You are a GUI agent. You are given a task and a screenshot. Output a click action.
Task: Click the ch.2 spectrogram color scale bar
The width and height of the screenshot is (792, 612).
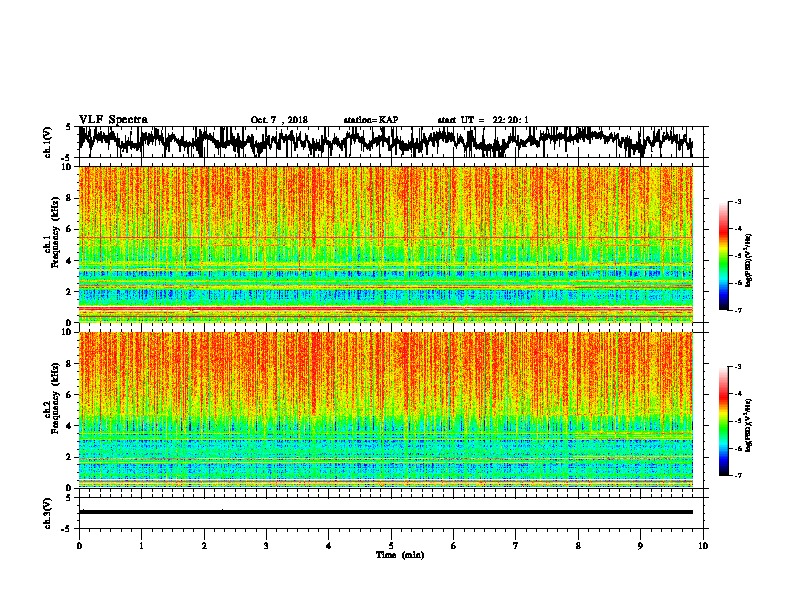click(x=724, y=421)
